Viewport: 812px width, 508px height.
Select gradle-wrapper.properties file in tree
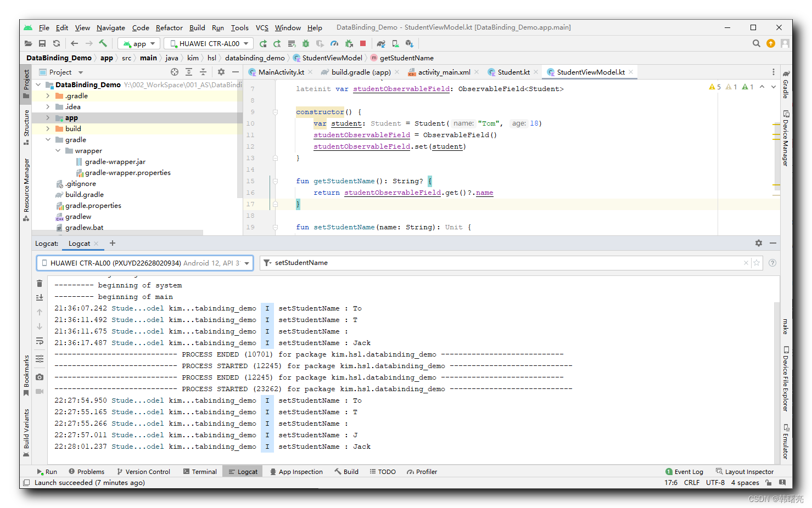coord(127,172)
